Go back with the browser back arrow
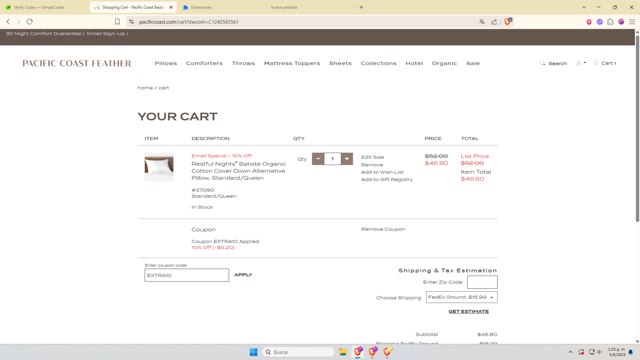The image size is (640, 360). 8,22
